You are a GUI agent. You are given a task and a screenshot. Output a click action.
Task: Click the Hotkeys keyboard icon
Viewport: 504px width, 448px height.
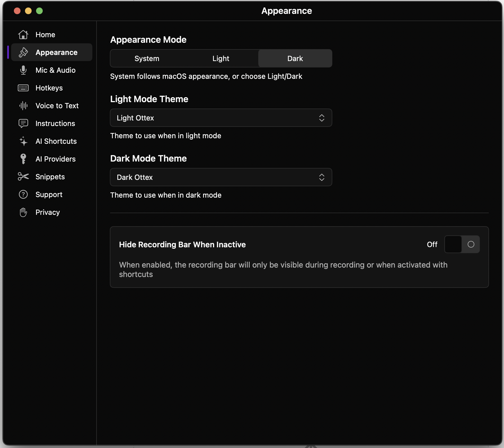click(23, 88)
